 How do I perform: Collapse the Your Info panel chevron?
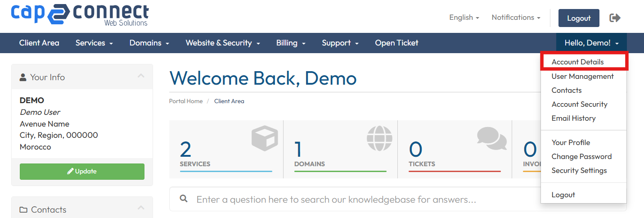tap(141, 77)
